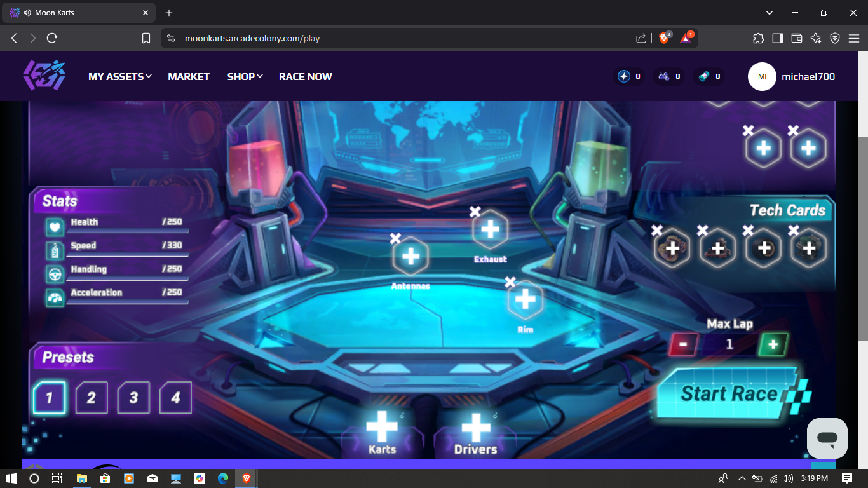Viewport: 868px width, 488px height.
Task: Open the browser Extensions puzzle icon
Action: pyautogui.click(x=758, y=38)
